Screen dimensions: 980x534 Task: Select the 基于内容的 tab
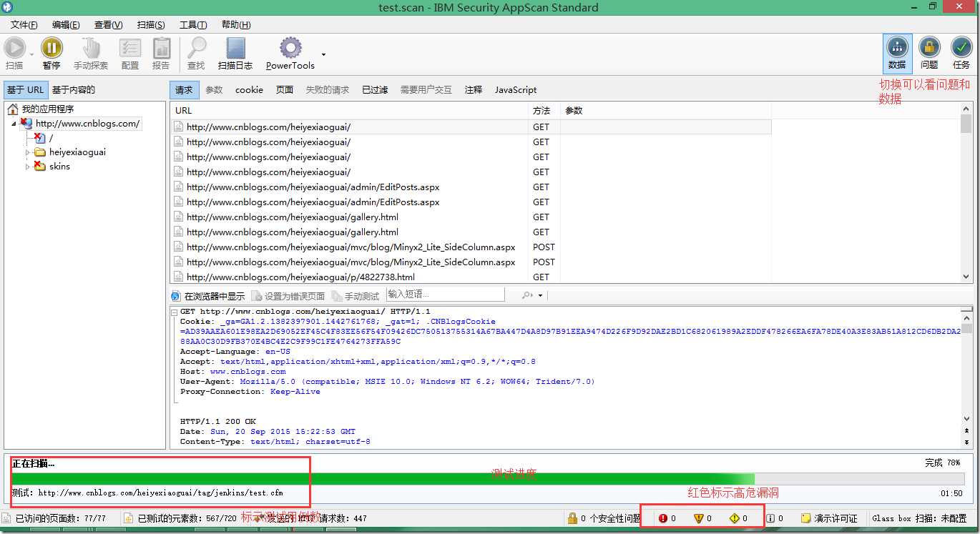tap(73, 90)
